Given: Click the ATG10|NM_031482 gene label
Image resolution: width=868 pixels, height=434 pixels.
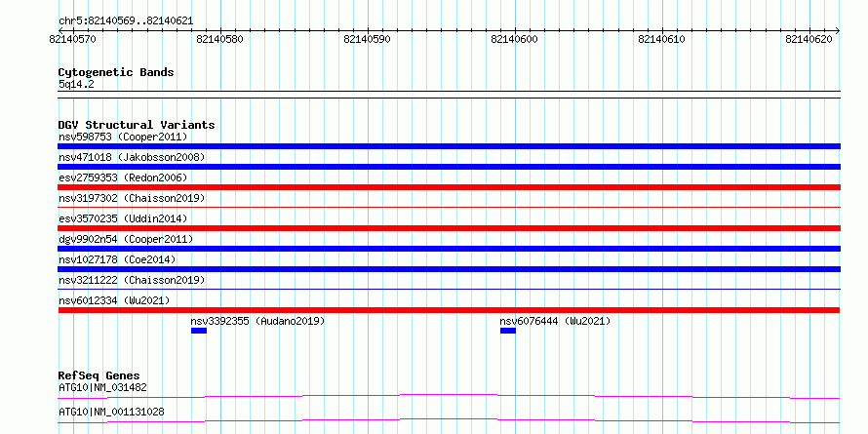Looking at the screenshot, I should [x=102, y=387].
